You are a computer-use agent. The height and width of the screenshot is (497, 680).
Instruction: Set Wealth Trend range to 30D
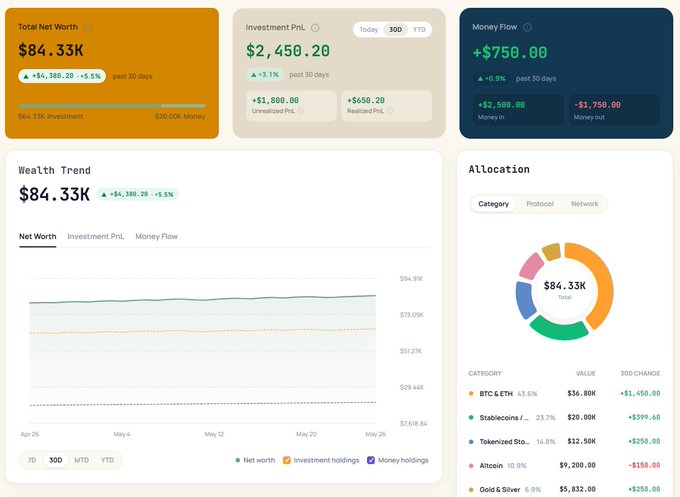click(x=56, y=460)
